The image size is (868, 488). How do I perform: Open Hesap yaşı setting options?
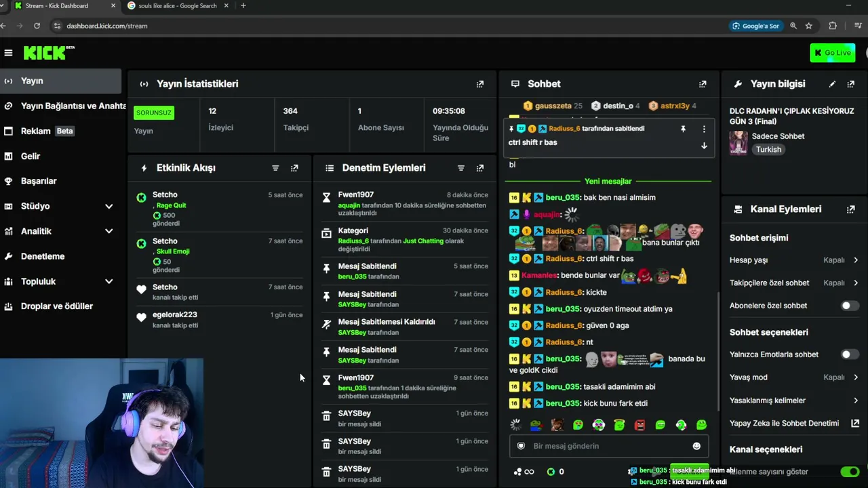[794, 260]
